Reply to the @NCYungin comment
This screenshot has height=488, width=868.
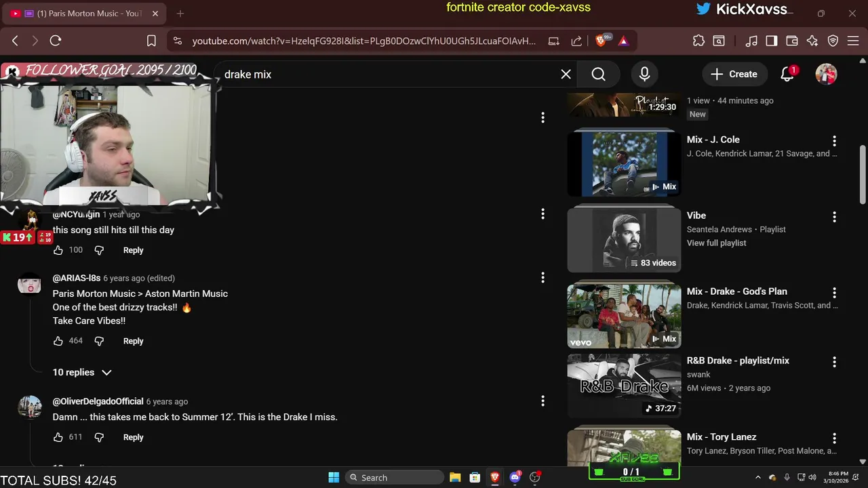[x=133, y=250]
